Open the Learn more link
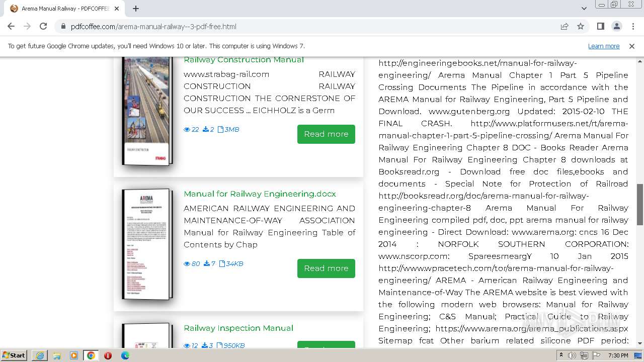This screenshot has width=644, height=362. pos(604,46)
